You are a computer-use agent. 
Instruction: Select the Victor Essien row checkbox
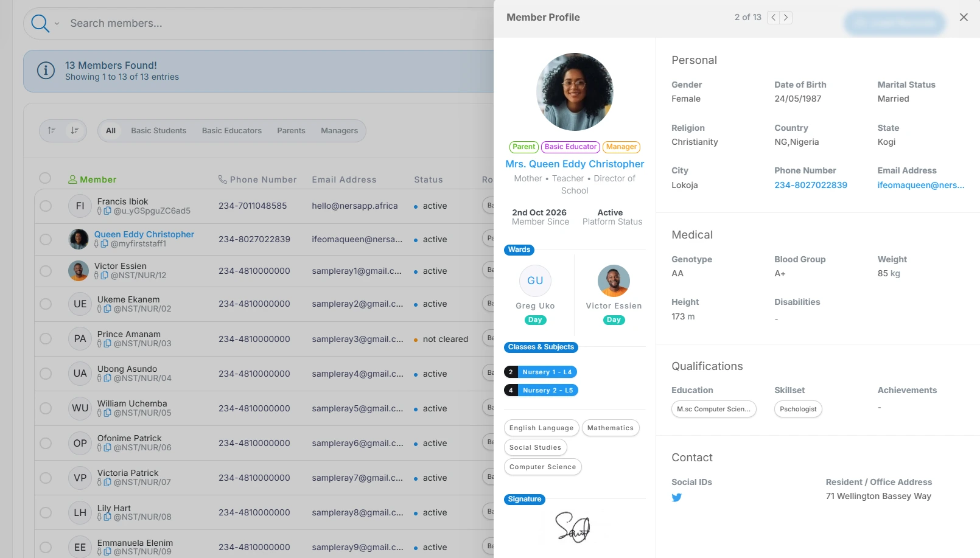point(46,271)
